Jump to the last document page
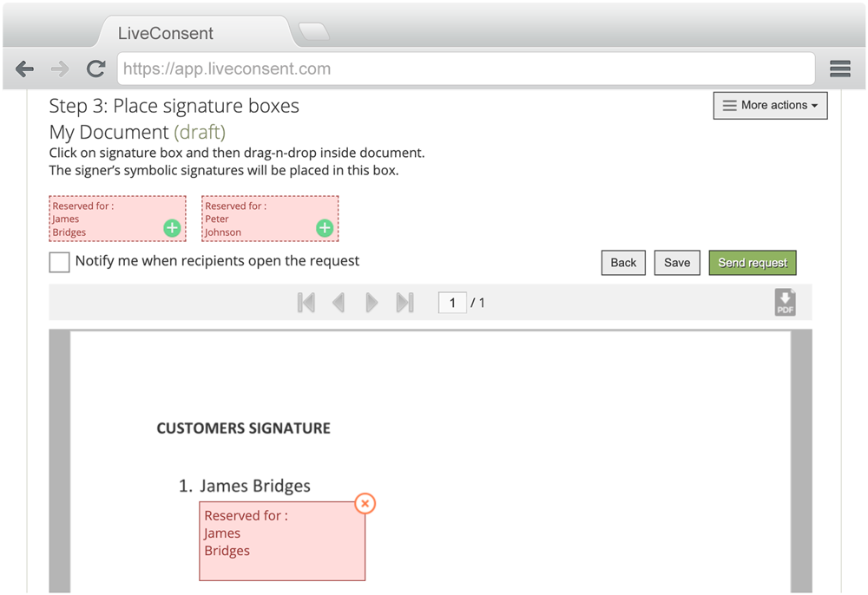The width and height of the screenshot is (868, 595). pos(404,303)
